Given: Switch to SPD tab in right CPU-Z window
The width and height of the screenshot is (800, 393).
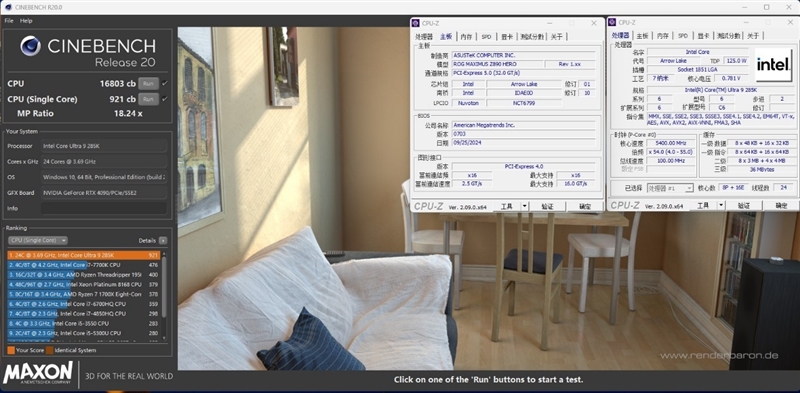Looking at the screenshot, I should coord(683,36).
